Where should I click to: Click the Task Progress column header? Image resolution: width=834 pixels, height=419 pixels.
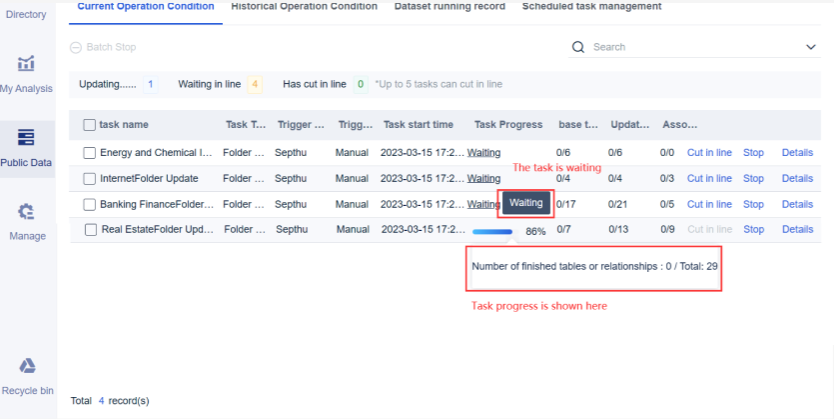[x=508, y=124]
